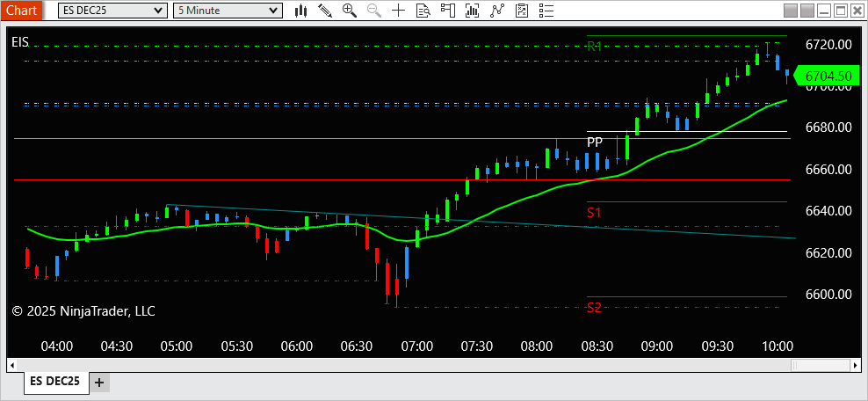Select the ES DEC25 bottom tab
The image size is (868, 401).
(x=54, y=381)
